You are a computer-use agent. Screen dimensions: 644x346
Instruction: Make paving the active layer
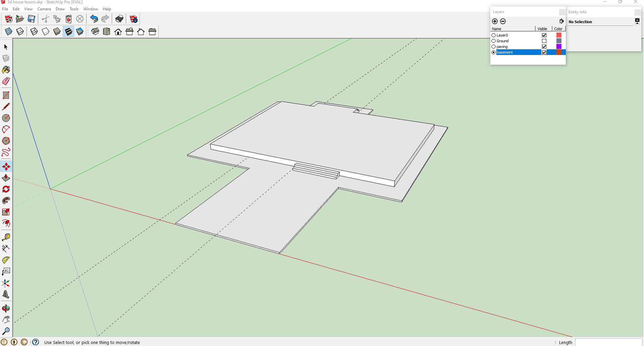tap(493, 47)
